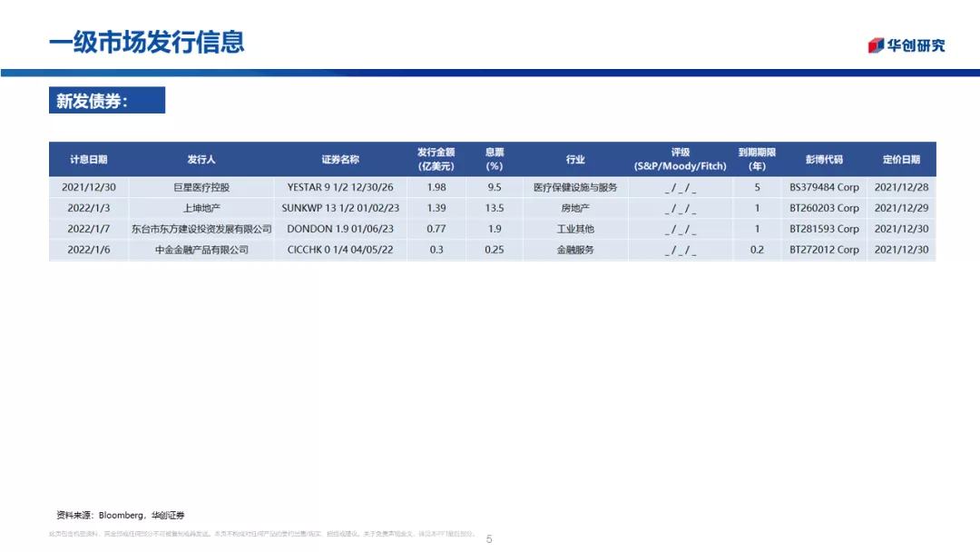Image resolution: width=980 pixels, height=552 pixels.
Task: Select Bloomberg code BT272012 Corp
Action: (x=824, y=250)
